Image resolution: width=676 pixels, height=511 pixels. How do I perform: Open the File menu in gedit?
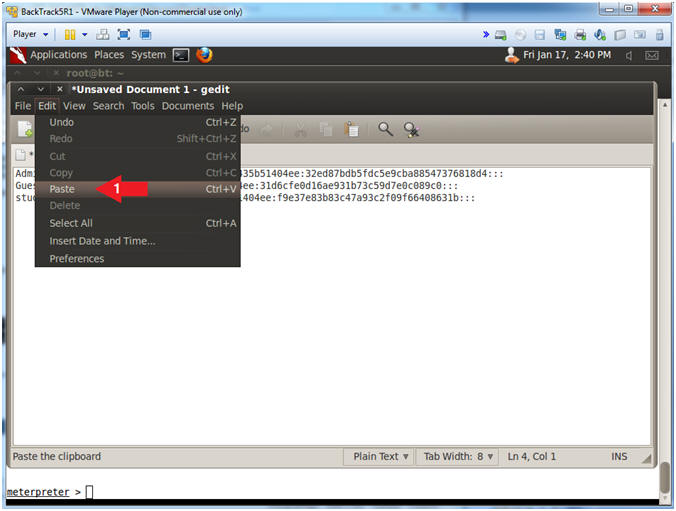(23, 106)
